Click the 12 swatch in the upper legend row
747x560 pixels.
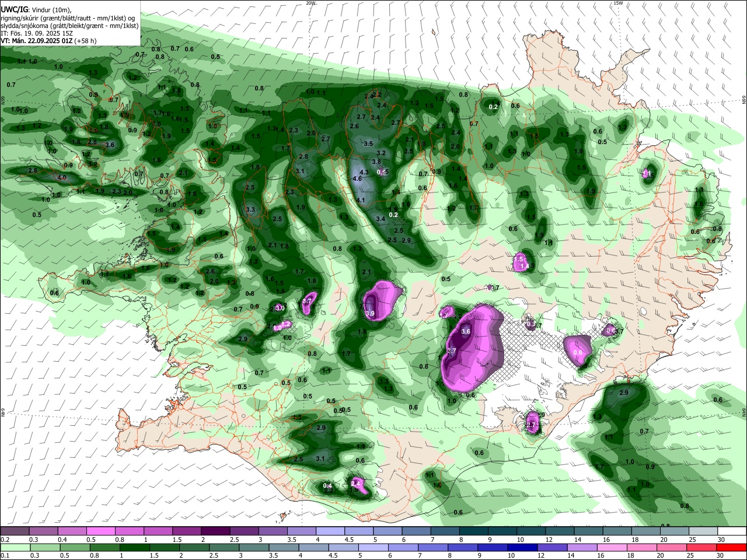(x=559, y=531)
